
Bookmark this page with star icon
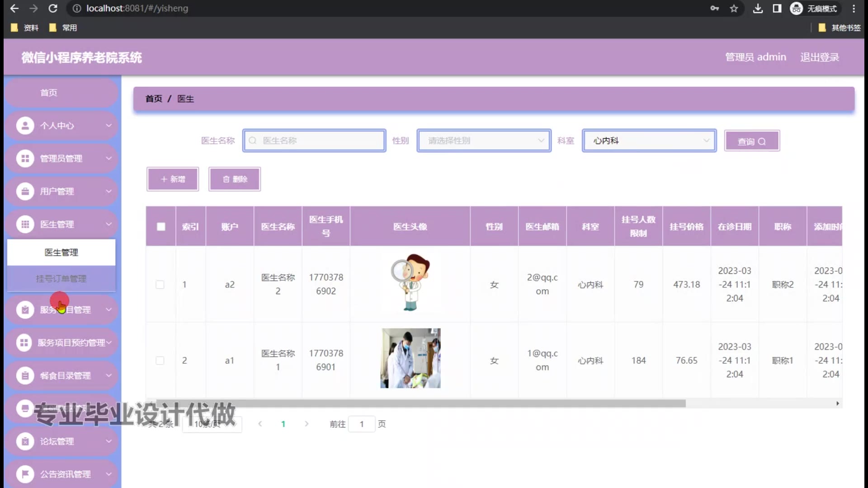(x=734, y=8)
